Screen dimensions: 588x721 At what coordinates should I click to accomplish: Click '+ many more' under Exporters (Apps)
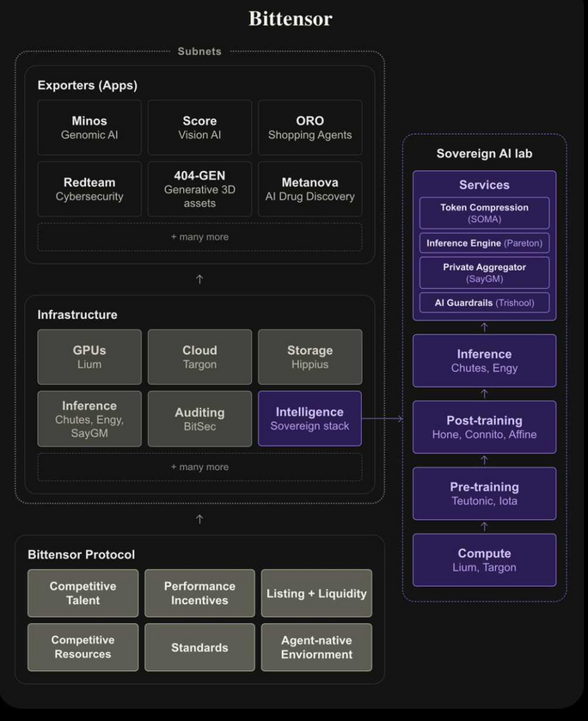pos(199,237)
